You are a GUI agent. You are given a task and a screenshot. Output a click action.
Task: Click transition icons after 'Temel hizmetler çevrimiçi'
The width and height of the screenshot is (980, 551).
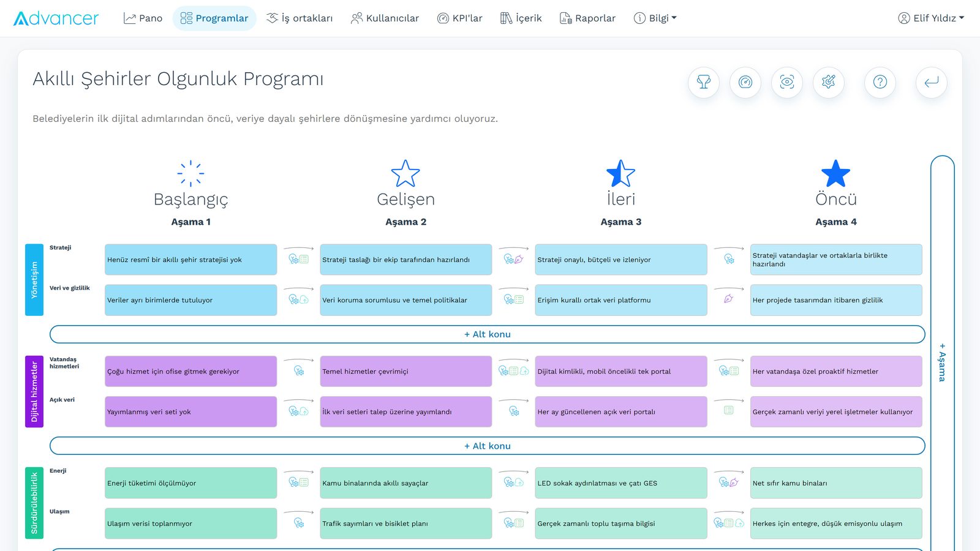click(513, 371)
